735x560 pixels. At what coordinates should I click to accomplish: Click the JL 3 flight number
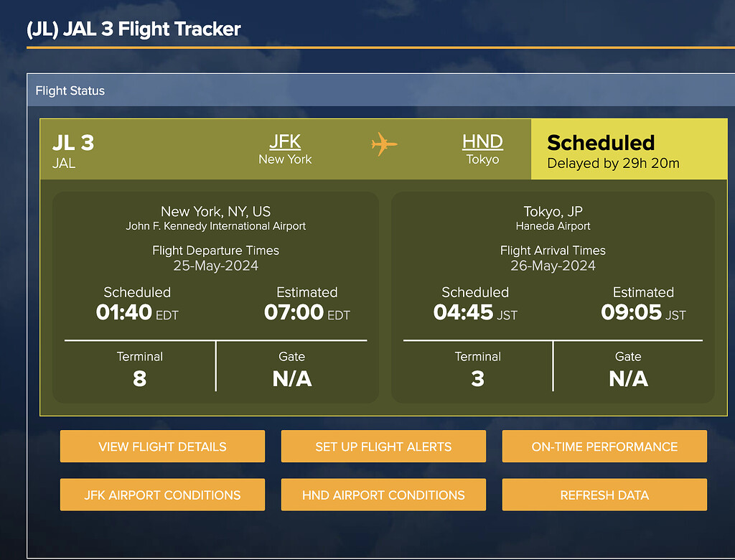(x=73, y=143)
